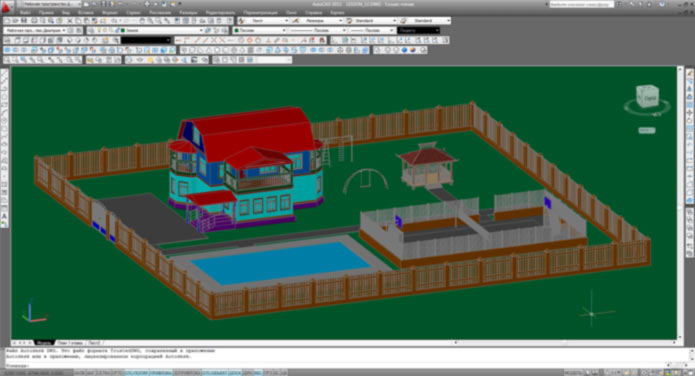The width and height of the screenshot is (695, 376).
Task: Select the Erase tool in the Modify toolbar
Action: [x=690, y=73]
